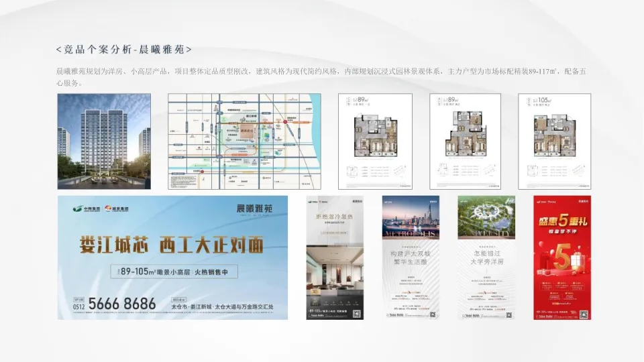Screen dimensions: 644x362
Task: Select the description paragraph beginning 晨曦雅苑规划为洋房
Action: coord(321,76)
